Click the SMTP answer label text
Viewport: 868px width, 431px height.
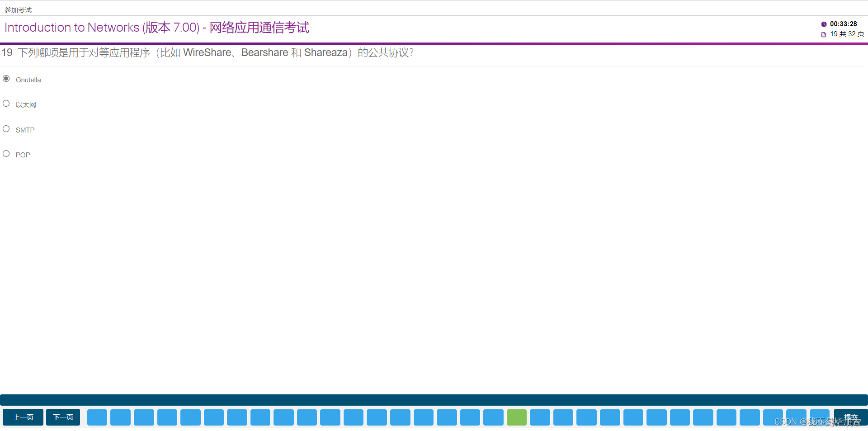[25, 130]
